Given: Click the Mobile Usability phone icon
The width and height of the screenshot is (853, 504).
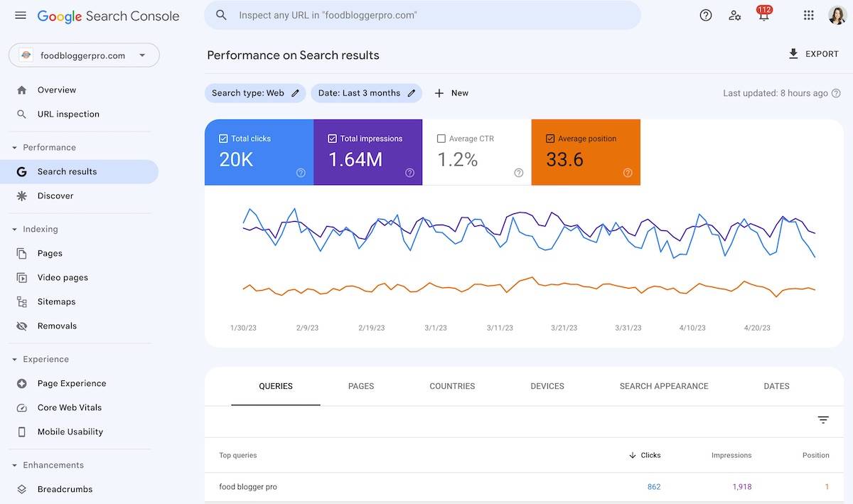Looking at the screenshot, I should (x=22, y=432).
